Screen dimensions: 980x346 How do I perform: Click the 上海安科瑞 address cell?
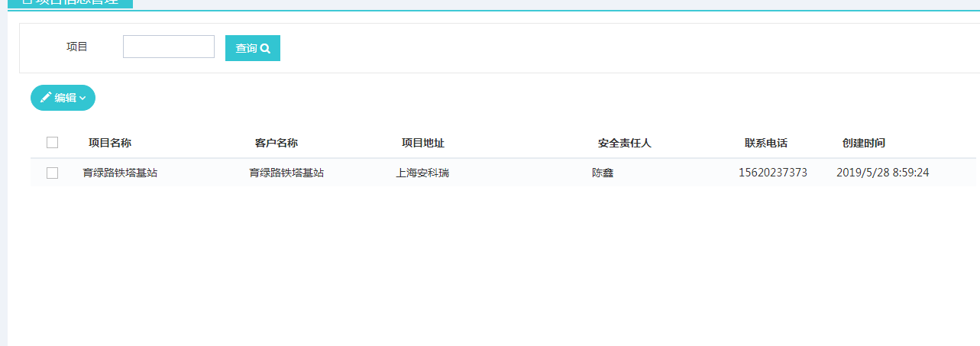[422, 173]
